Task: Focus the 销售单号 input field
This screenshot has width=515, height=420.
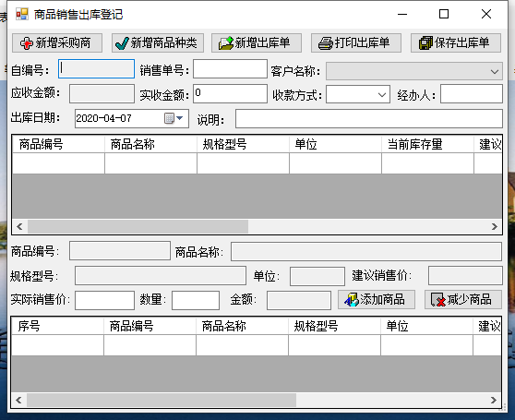Action: click(x=230, y=69)
